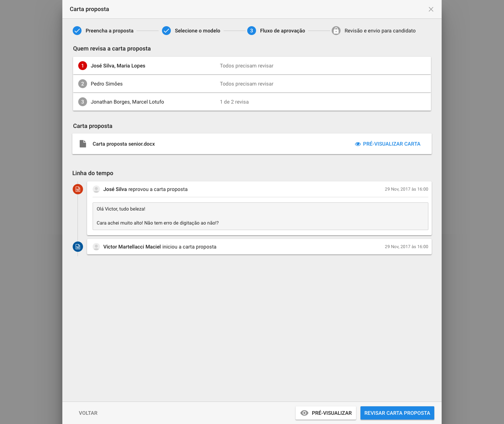
Task: Click the 'Voltar' button
Action: click(88, 413)
